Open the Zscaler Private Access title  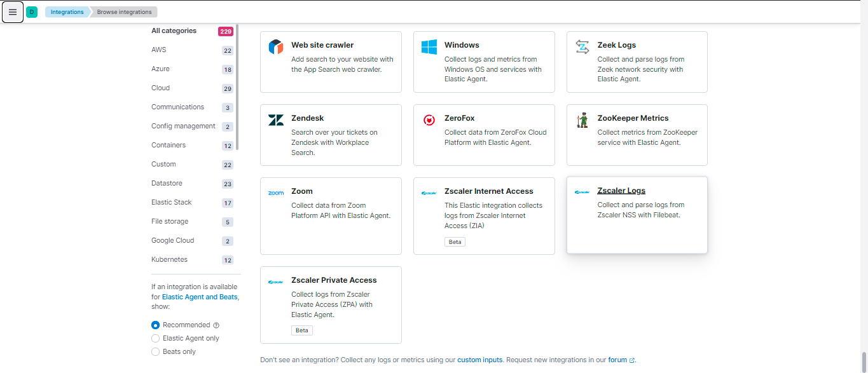pyautogui.click(x=334, y=280)
